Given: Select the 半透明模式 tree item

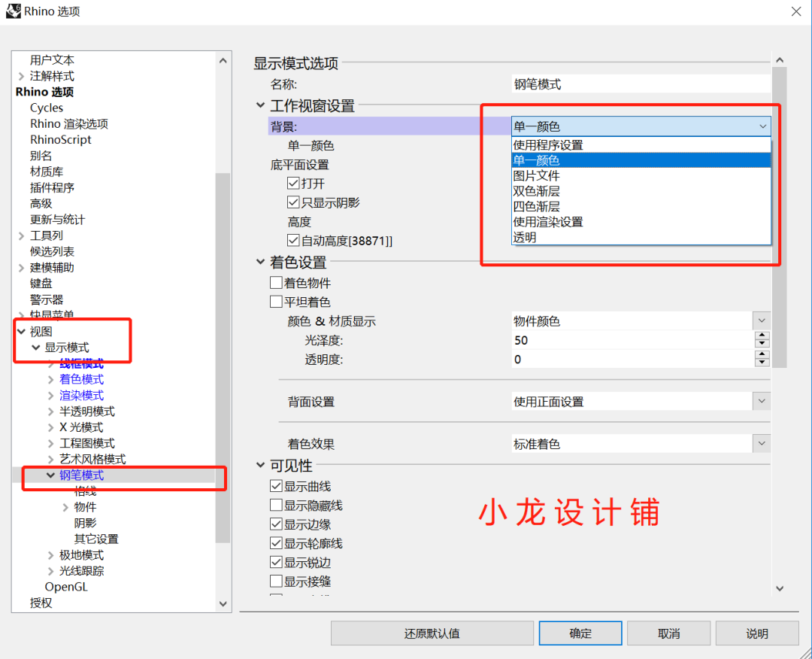Looking at the screenshot, I should 87,411.
